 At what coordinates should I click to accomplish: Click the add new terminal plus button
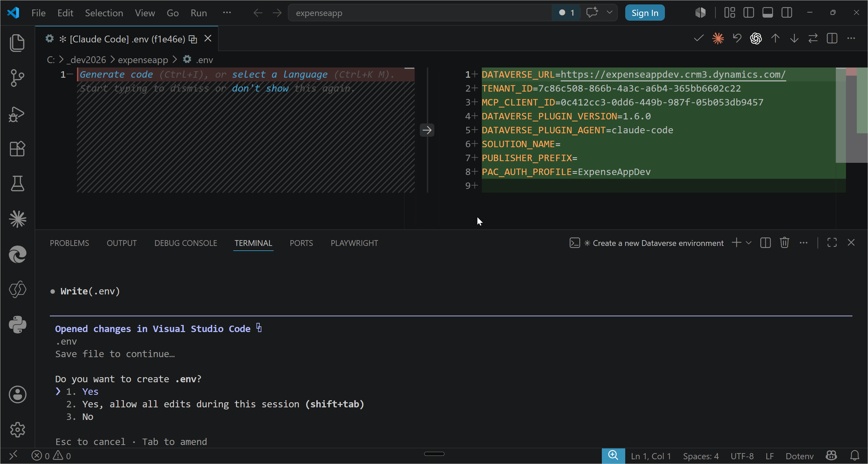[x=736, y=243]
